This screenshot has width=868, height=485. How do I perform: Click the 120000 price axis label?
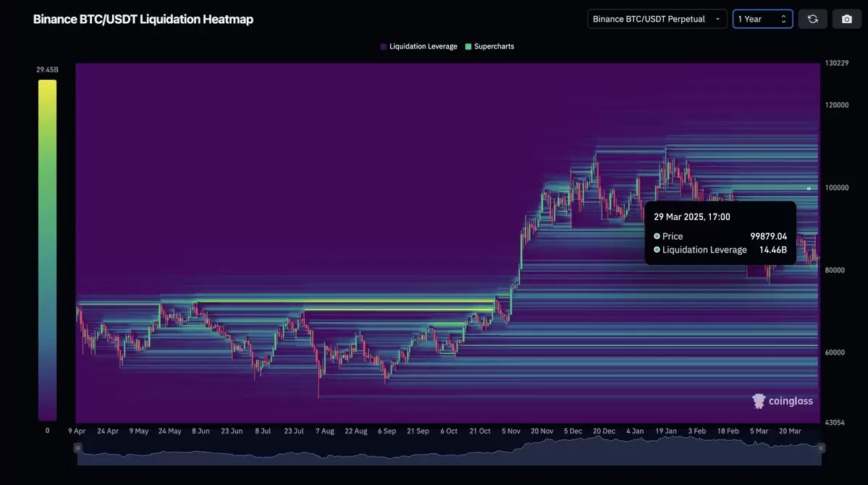(836, 105)
